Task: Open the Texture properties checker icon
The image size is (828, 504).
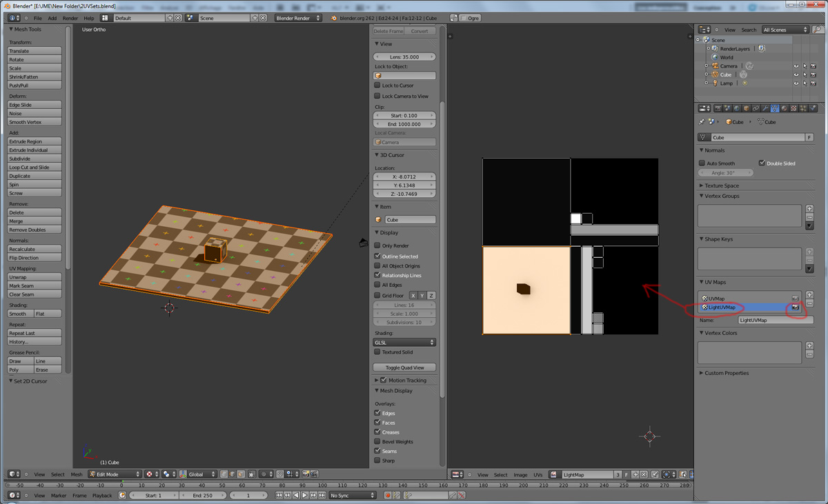Action: pos(793,108)
